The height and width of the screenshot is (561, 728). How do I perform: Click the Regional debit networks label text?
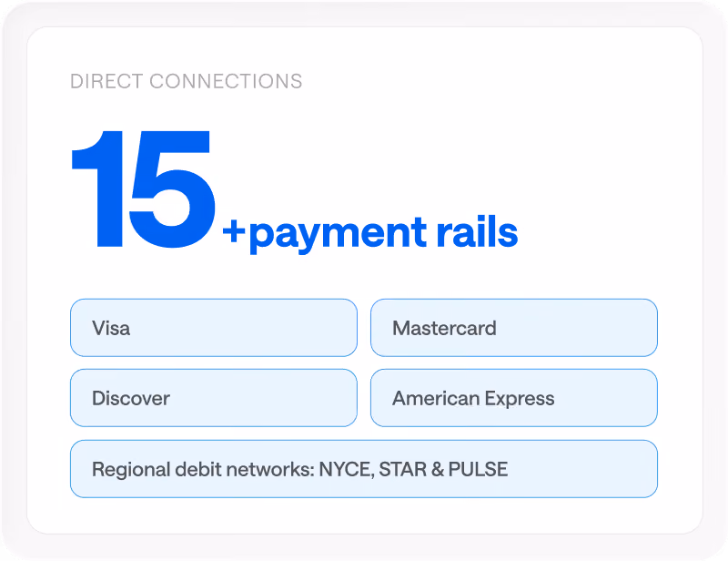point(203,469)
